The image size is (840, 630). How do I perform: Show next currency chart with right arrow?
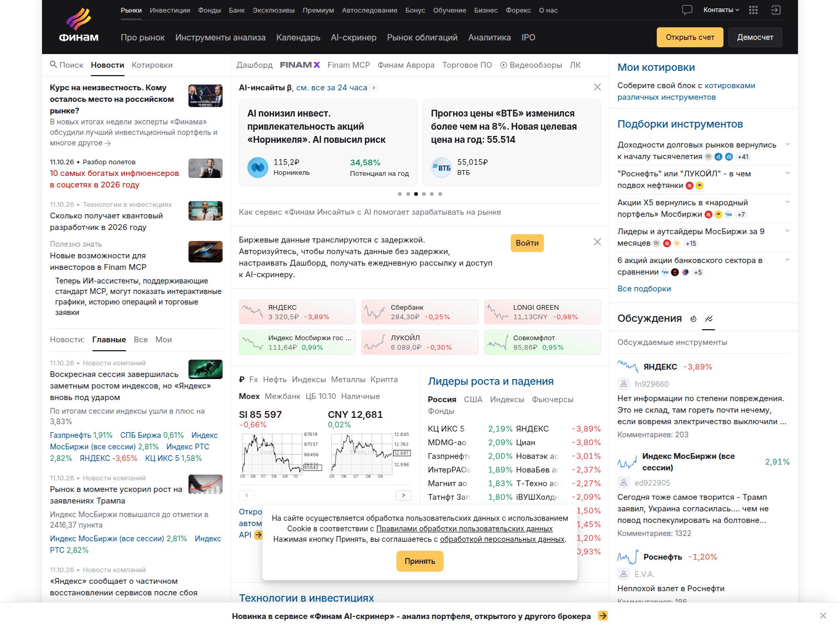point(403,495)
